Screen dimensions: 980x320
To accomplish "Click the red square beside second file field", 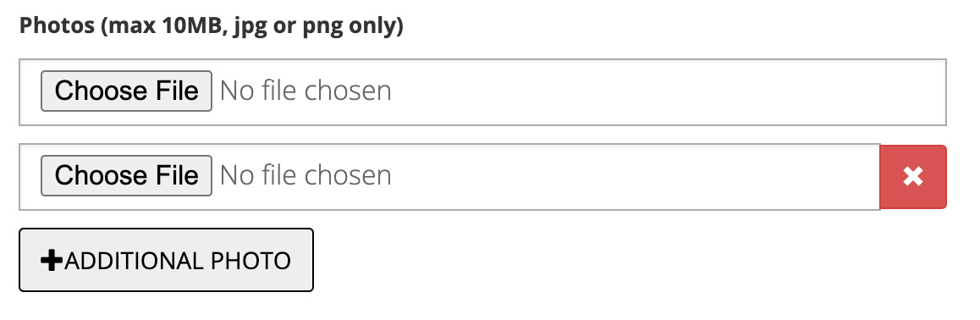I will 913,177.
